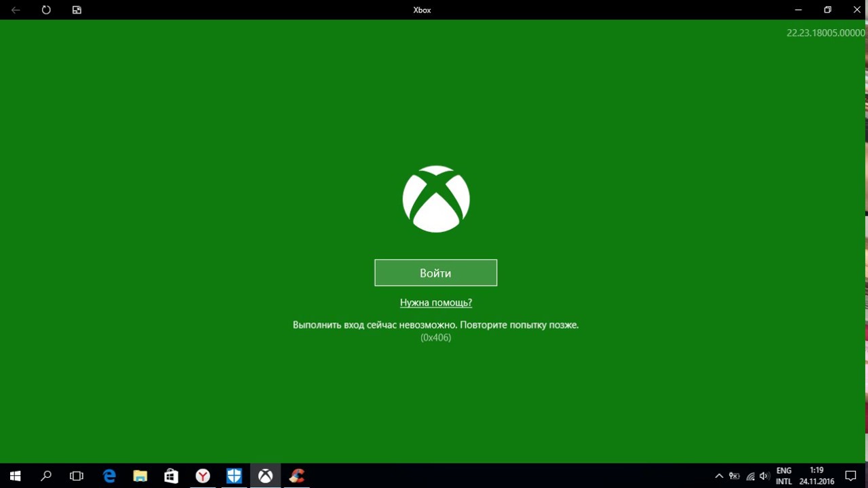The image size is (868, 488).
Task: Refresh the Xbox app with the circular arrow
Action: click(x=46, y=9)
